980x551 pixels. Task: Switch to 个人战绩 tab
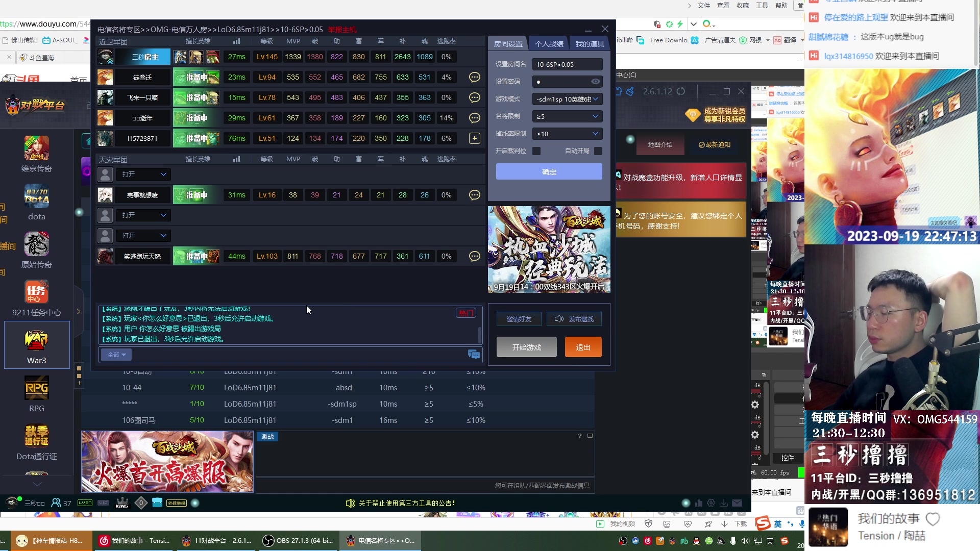[x=549, y=44]
